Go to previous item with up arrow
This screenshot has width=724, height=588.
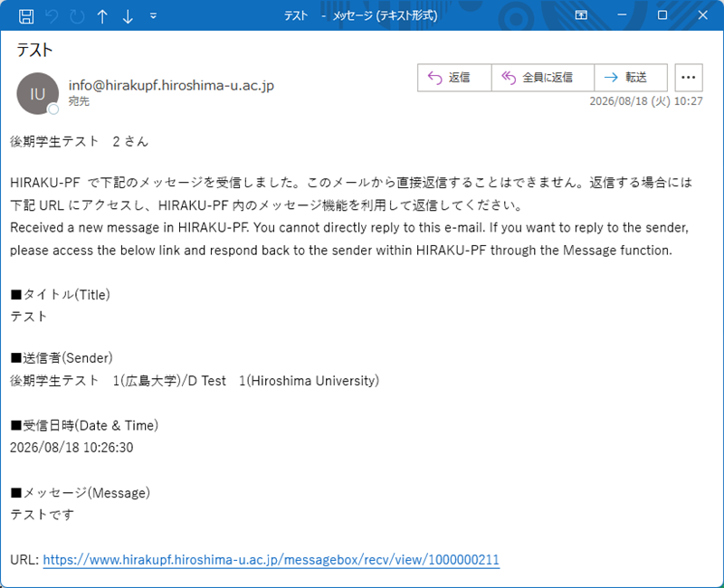pyautogui.click(x=102, y=16)
